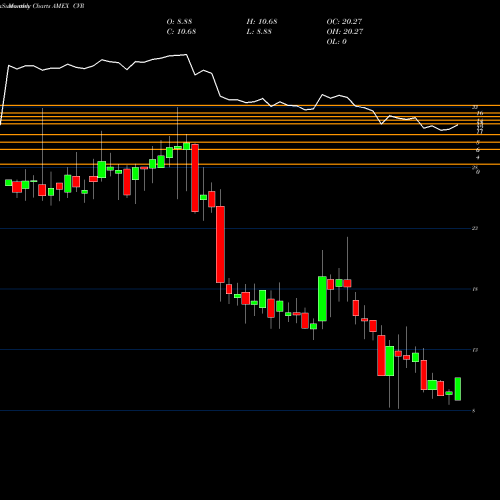
Task: Click the low price 'L: 8.88'
Action: point(259,32)
